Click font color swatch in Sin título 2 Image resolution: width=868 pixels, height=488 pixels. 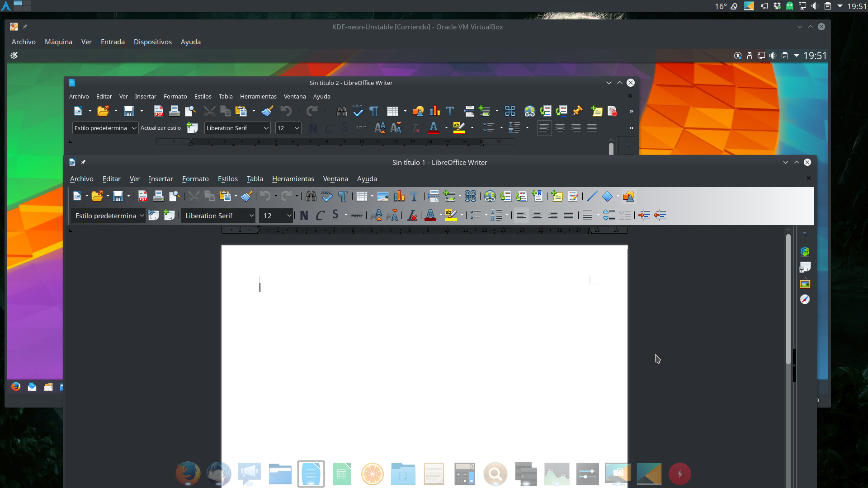pyautogui.click(x=434, y=128)
